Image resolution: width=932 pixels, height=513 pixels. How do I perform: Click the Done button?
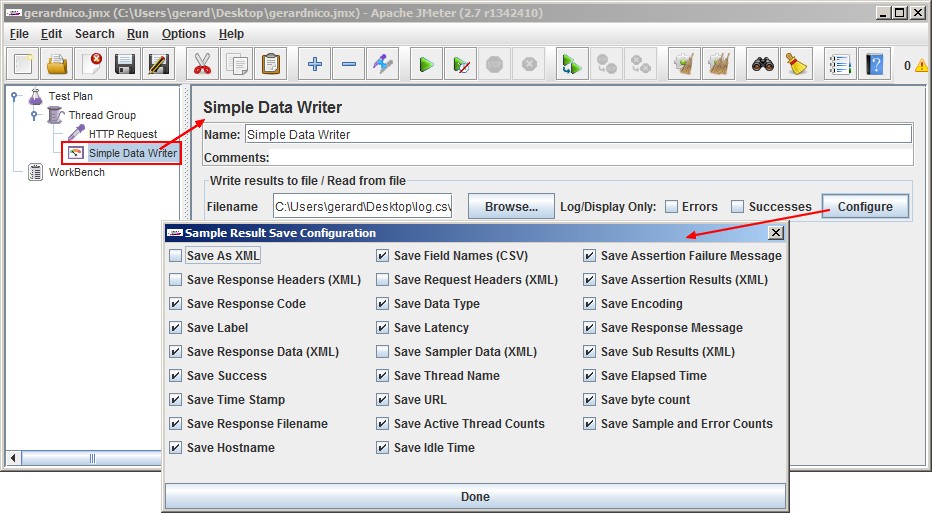pyautogui.click(x=475, y=497)
